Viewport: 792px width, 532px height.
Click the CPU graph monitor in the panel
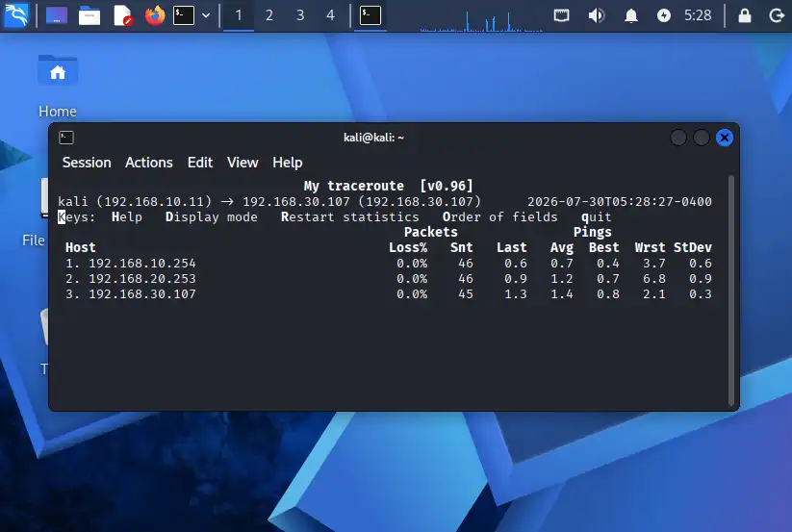click(x=481, y=19)
